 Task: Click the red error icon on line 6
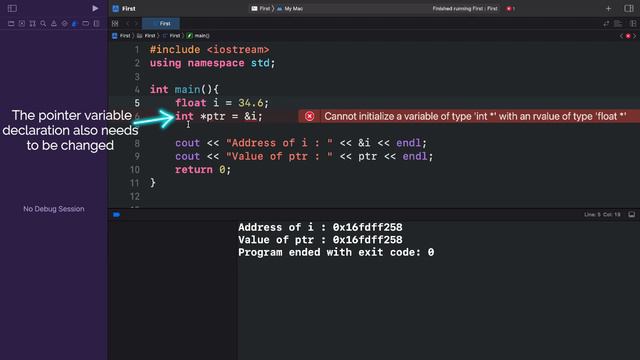click(309, 116)
